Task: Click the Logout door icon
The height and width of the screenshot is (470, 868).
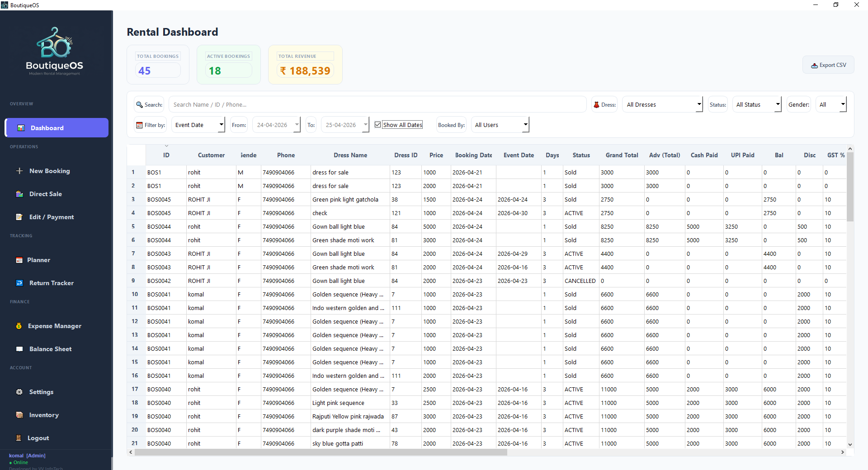Action: (x=19, y=438)
